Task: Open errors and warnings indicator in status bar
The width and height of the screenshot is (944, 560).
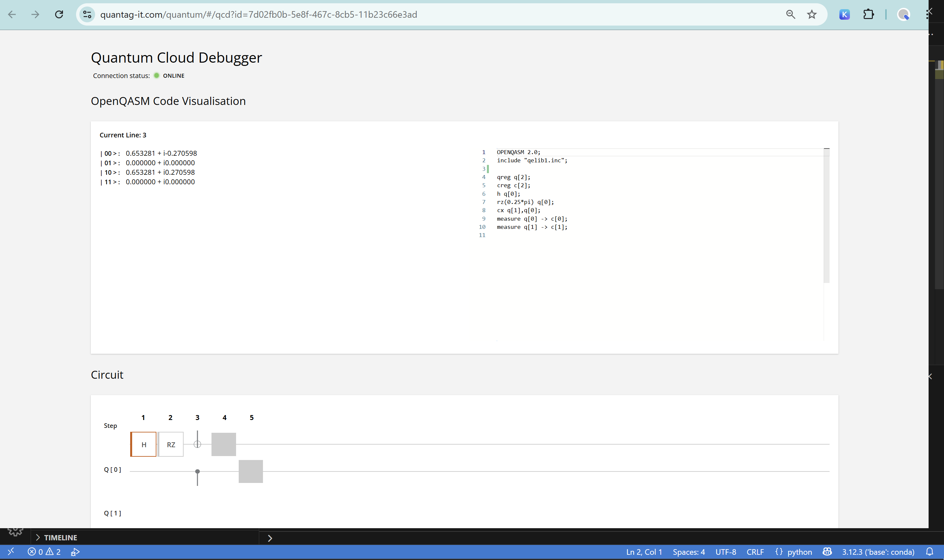Action: pyautogui.click(x=44, y=552)
